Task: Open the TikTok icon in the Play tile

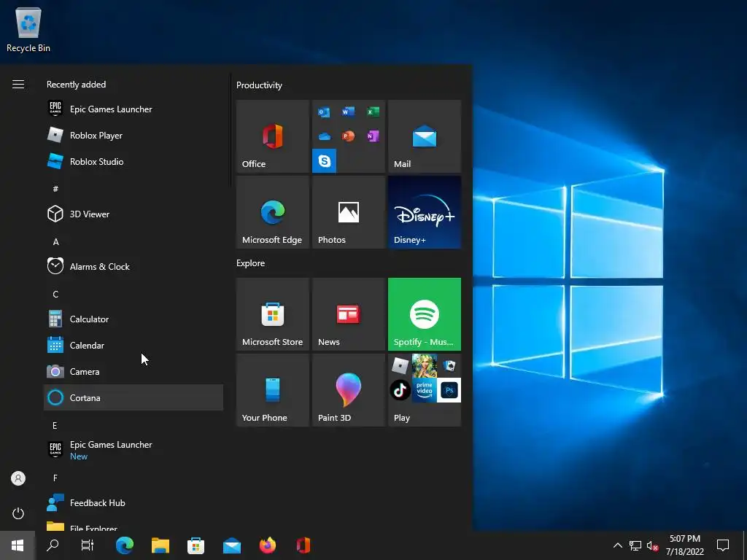Action: (x=400, y=390)
